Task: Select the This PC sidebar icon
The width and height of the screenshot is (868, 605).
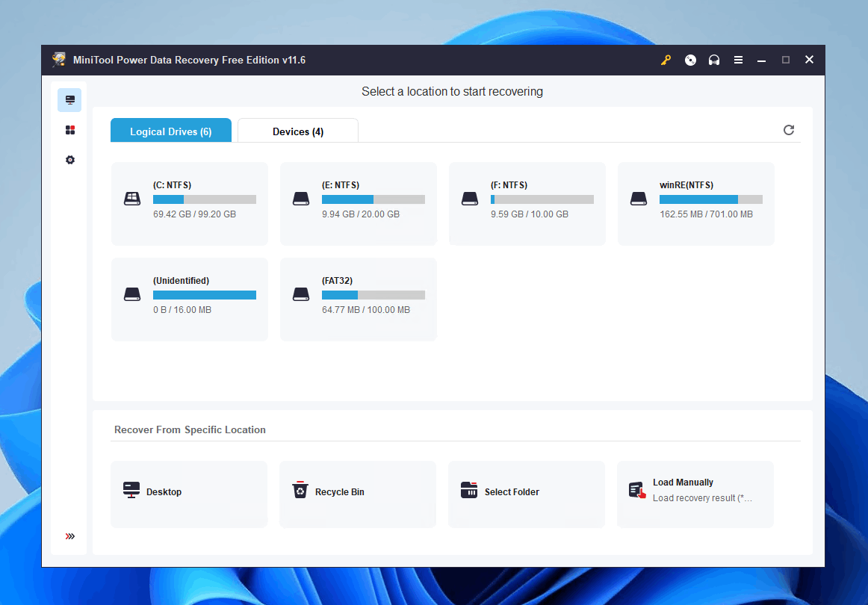Action: click(69, 100)
